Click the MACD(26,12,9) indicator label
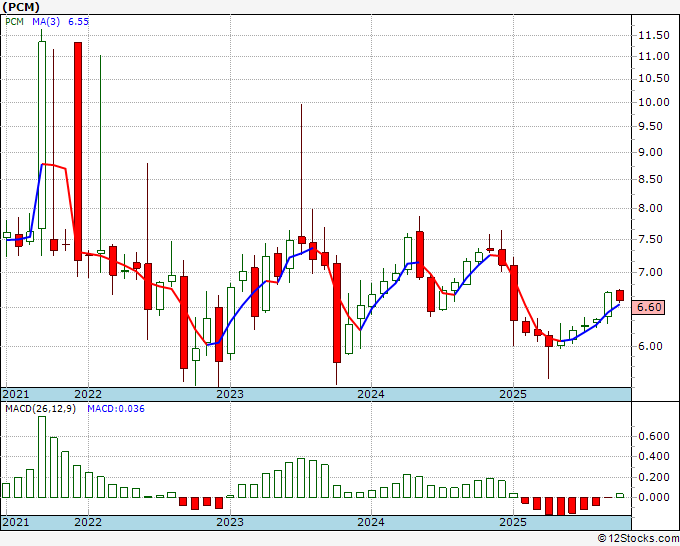The height and width of the screenshot is (546, 680). tap(40, 409)
